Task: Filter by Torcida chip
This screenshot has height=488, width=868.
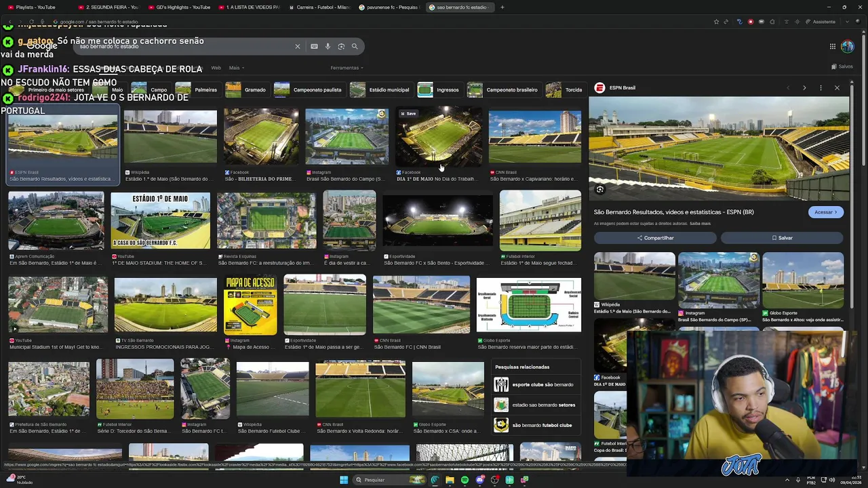Action: coord(565,89)
